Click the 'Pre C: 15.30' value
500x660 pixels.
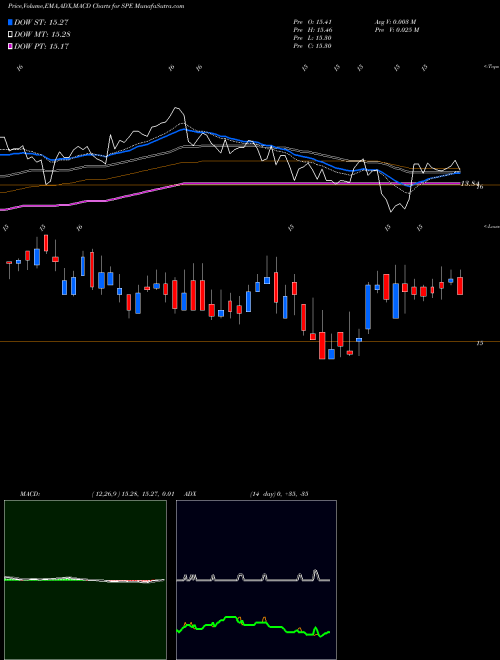point(312,46)
